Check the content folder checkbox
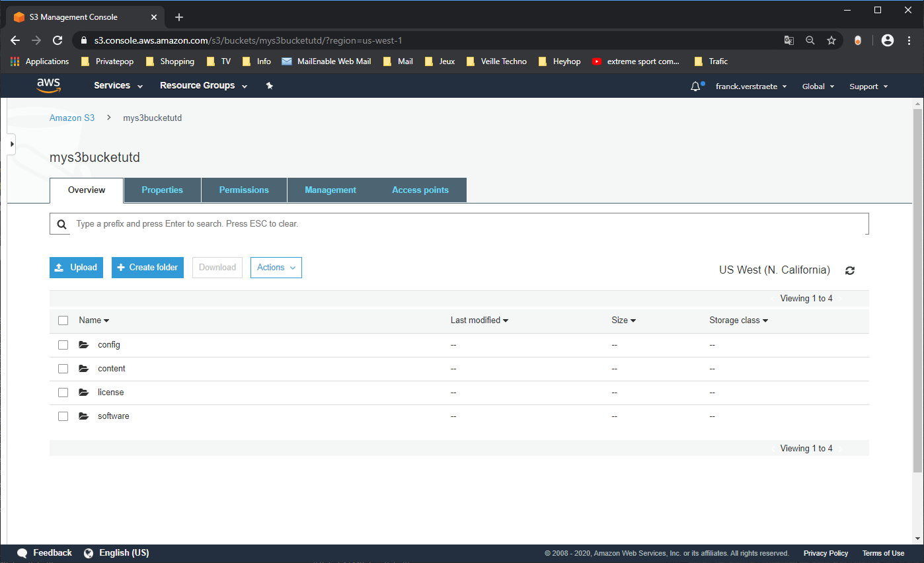Screen dimensions: 924x563 click(63, 369)
